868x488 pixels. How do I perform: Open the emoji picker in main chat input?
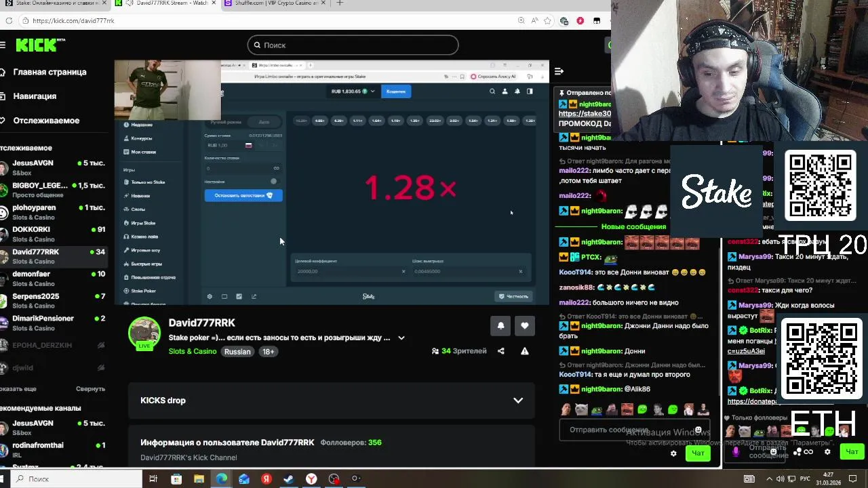point(698,430)
